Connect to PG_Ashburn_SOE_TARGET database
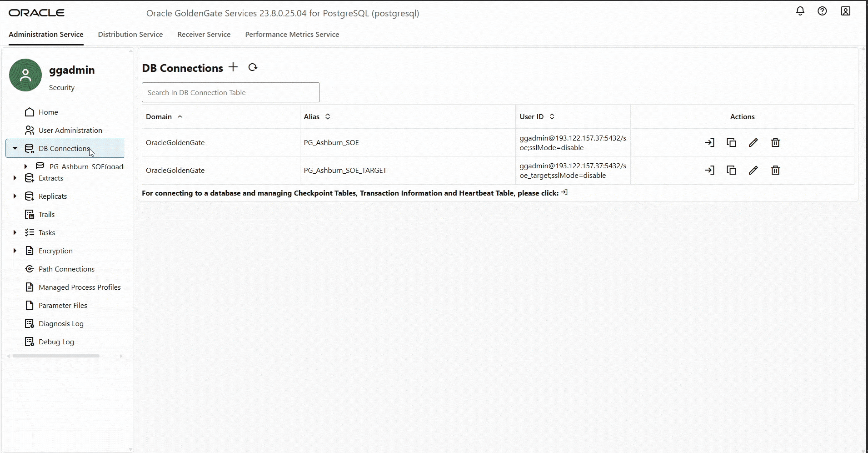 [x=709, y=170]
